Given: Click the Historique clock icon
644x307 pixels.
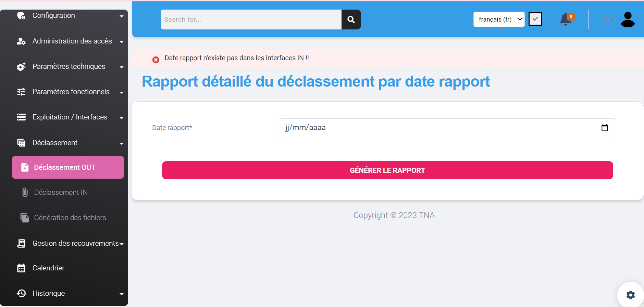Looking at the screenshot, I should point(21,293).
